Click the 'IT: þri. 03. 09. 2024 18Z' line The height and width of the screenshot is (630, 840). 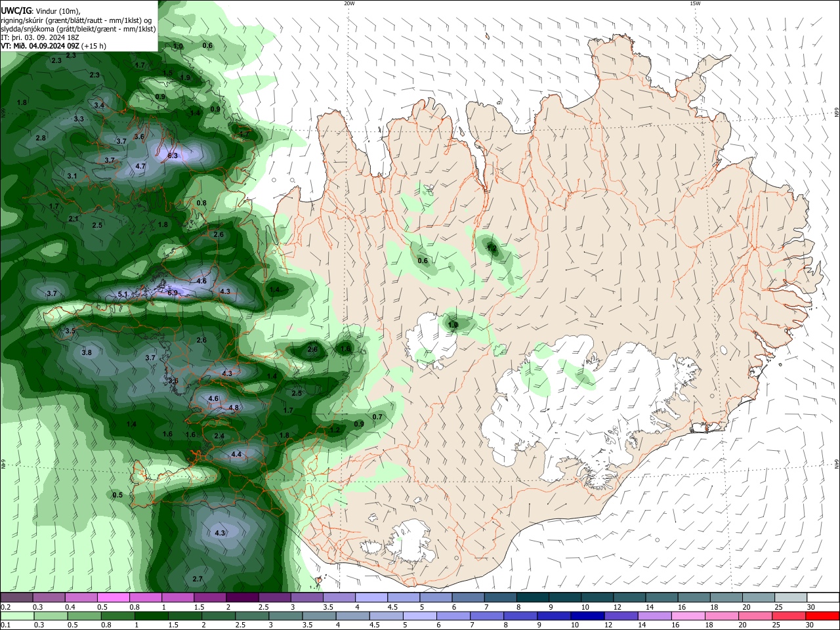[x=40, y=37]
